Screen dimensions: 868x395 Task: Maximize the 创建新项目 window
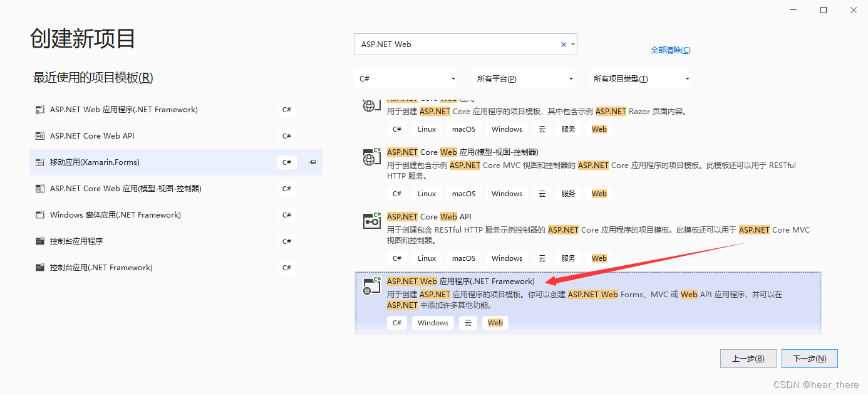click(x=824, y=10)
